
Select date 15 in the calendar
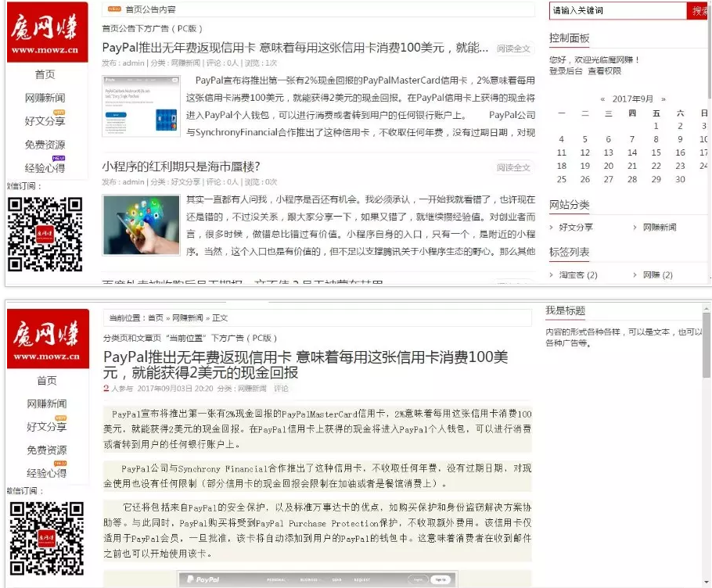(656, 153)
